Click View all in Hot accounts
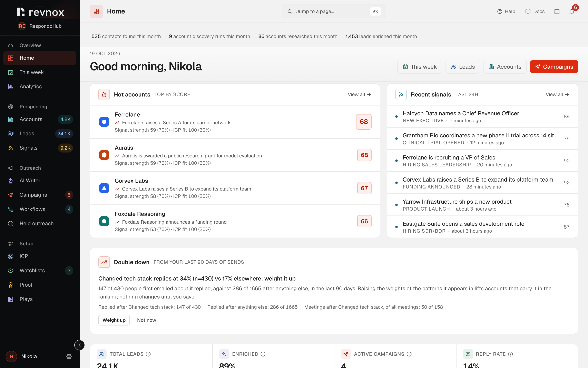 pyautogui.click(x=359, y=94)
